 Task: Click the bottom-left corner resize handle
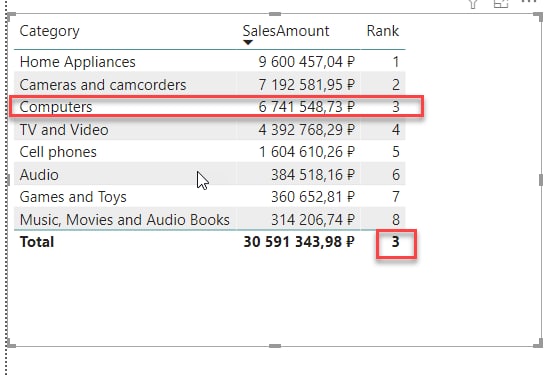(x=11, y=343)
